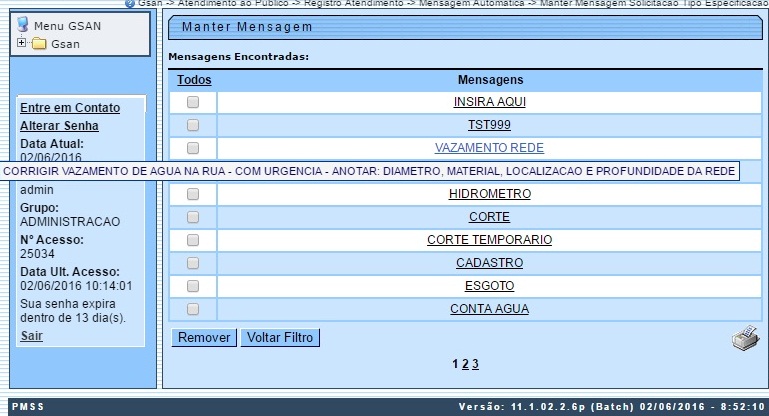Log out using the Sair link
This screenshot has width=769, height=416.
[x=31, y=336]
